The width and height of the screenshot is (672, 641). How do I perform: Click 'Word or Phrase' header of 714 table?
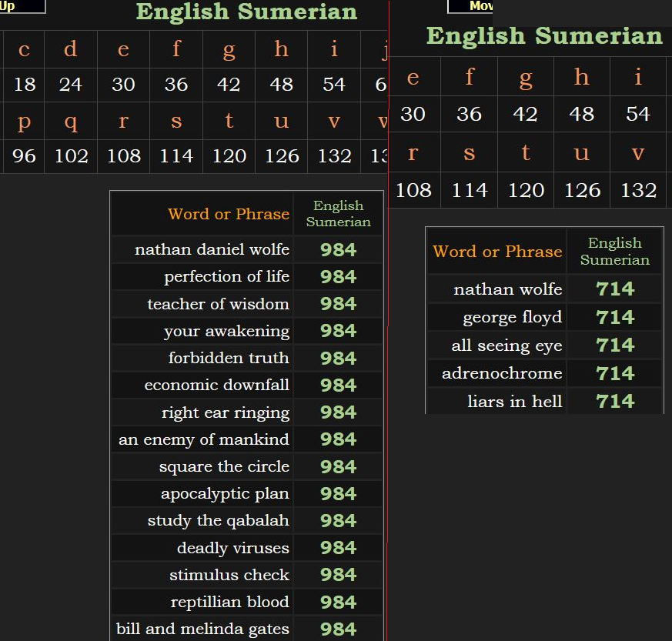click(497, 252)
